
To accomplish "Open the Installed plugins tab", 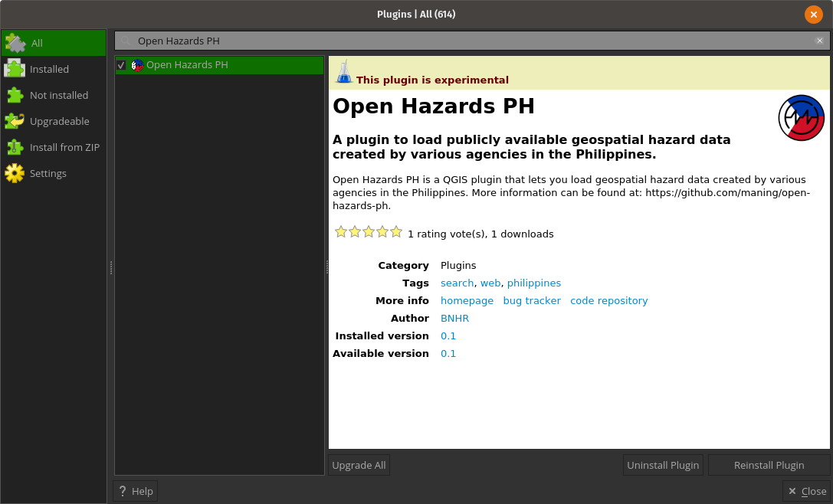I will coord(54,69).
